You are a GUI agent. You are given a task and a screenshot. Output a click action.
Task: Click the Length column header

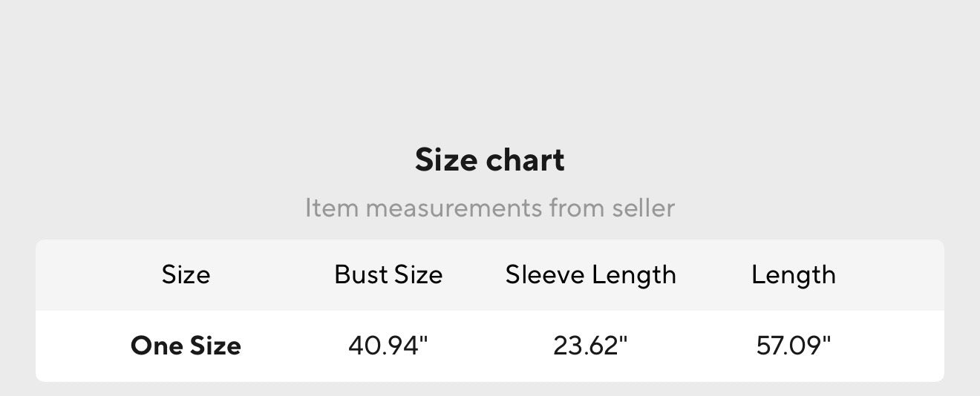[794, 275]
